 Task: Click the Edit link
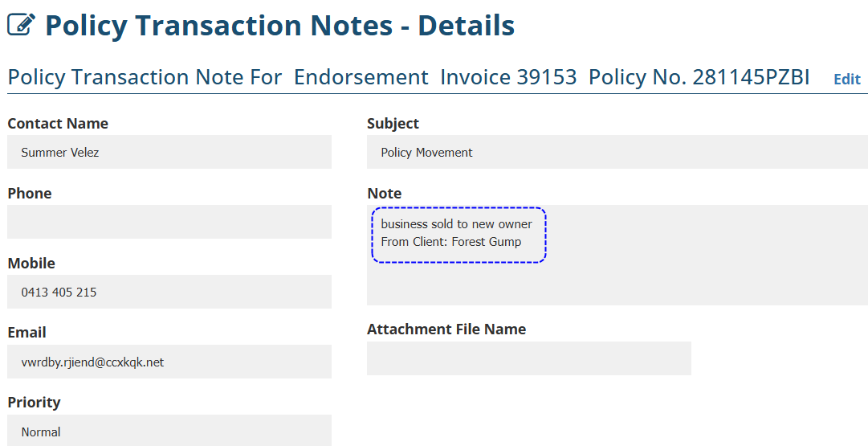[846, 79]
